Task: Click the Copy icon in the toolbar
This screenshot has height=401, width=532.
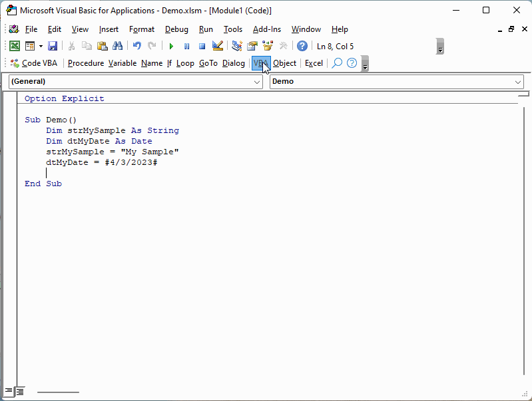Action: pyautogui.click(x=87, y=46)
